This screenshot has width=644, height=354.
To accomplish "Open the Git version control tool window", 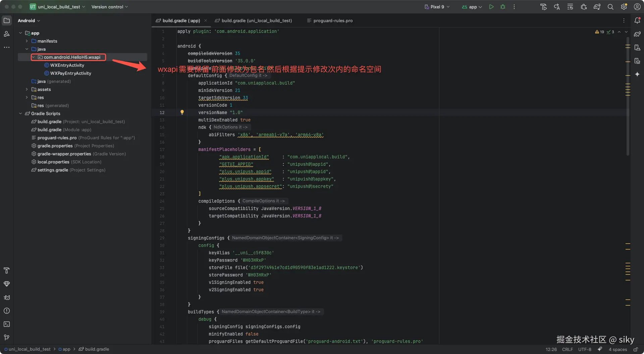I will pos(7,338).
